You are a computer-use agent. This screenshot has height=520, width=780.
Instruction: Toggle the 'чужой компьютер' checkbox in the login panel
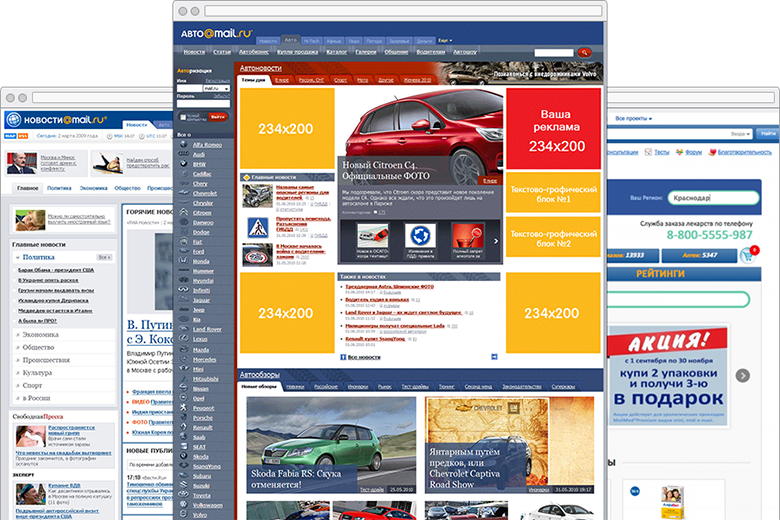click(x=183, y=117)
